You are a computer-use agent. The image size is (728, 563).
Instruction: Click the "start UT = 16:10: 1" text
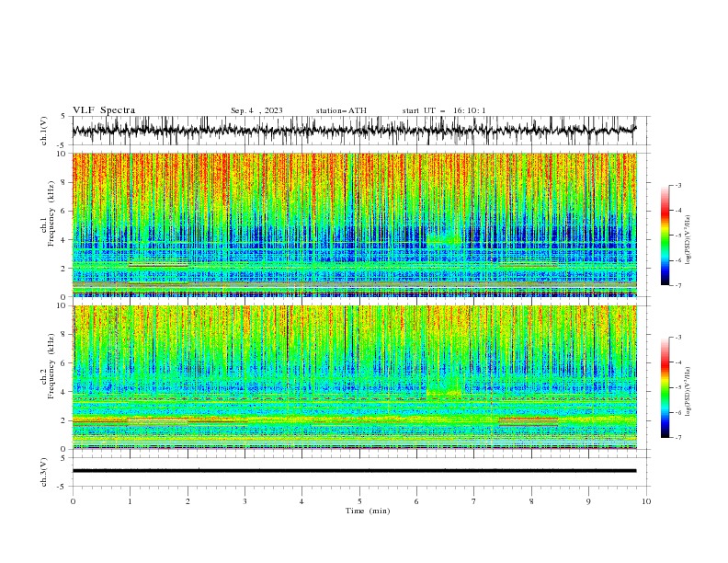coord(444,110)
